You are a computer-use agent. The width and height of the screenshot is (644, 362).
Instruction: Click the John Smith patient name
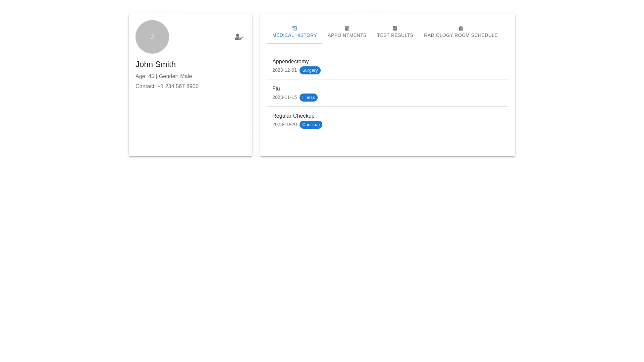coord(155,64)
